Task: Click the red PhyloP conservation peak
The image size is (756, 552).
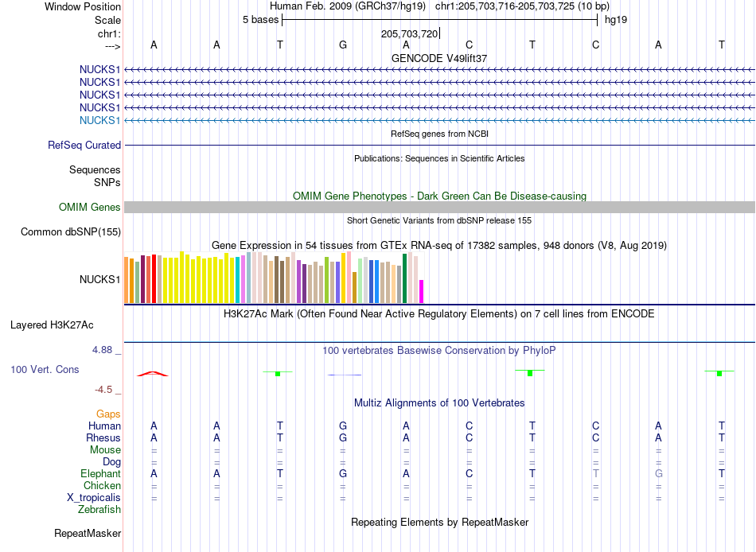Action: pos(152,374)
